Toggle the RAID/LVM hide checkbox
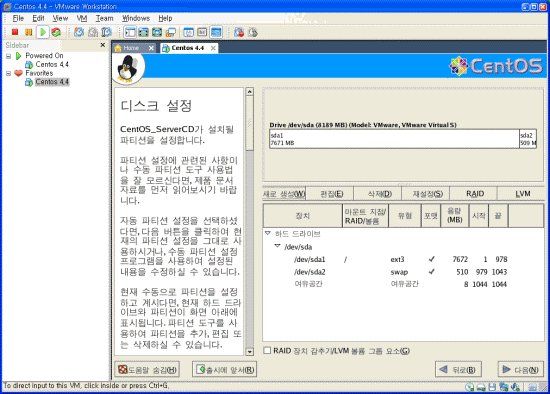Image resolution: width=550 pixels, height=394 pixels. (x=267, y=350)
